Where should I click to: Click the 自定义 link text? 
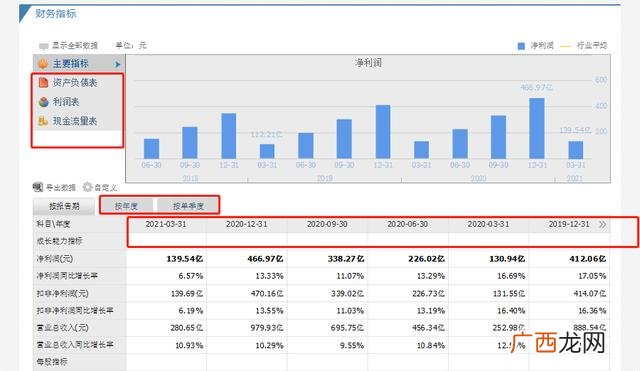pyautogui.click(x=105, y=188)
